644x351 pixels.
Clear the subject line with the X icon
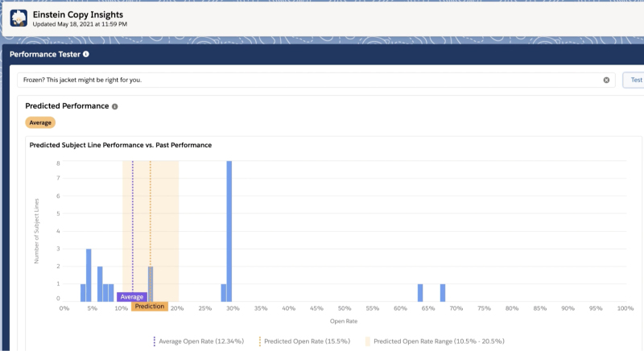pos(606,80)
